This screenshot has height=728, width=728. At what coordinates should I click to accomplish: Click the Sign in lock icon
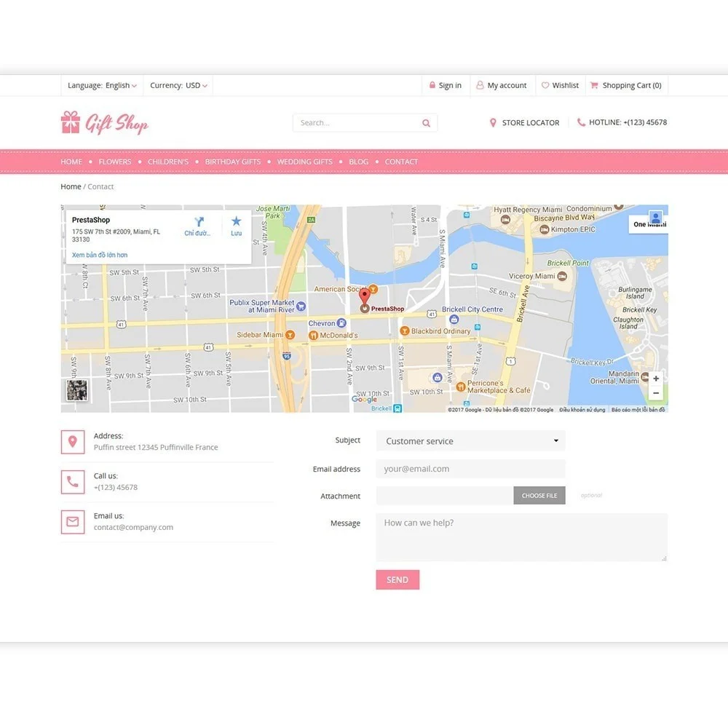coord(433,85)
